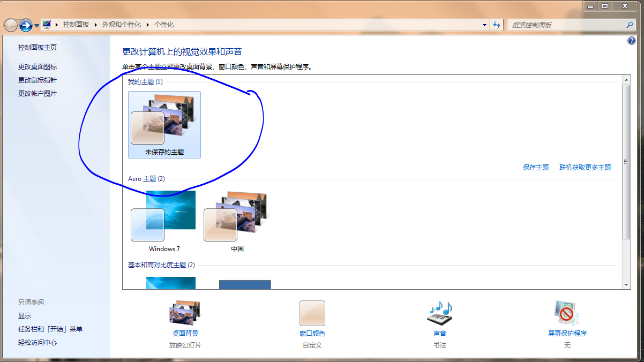
Task: Expand the address bar history dropdown
Action: [484, 25]
